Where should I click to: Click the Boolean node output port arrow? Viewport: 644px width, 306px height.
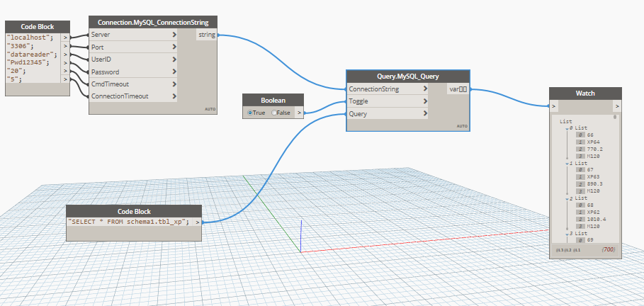(x=300, y=113)
